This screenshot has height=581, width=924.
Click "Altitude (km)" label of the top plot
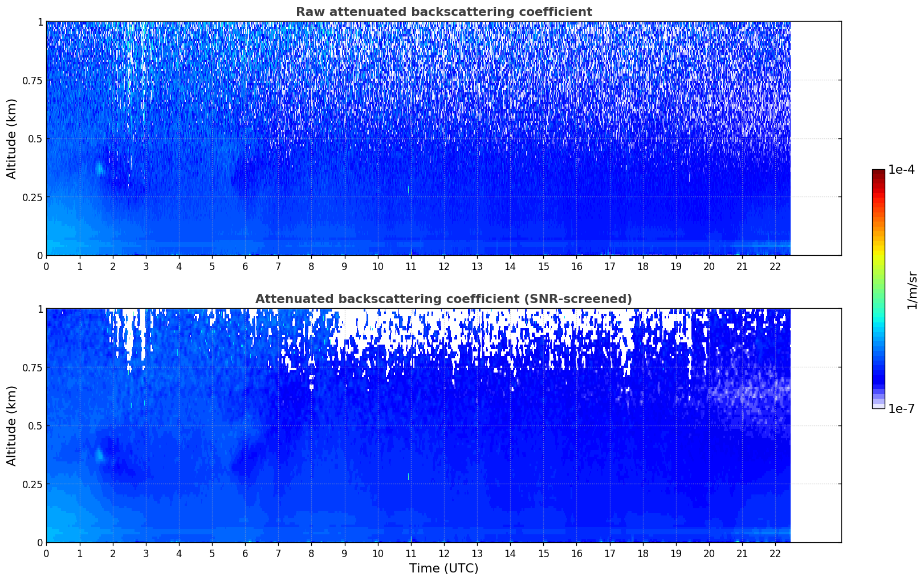(12, 138)
